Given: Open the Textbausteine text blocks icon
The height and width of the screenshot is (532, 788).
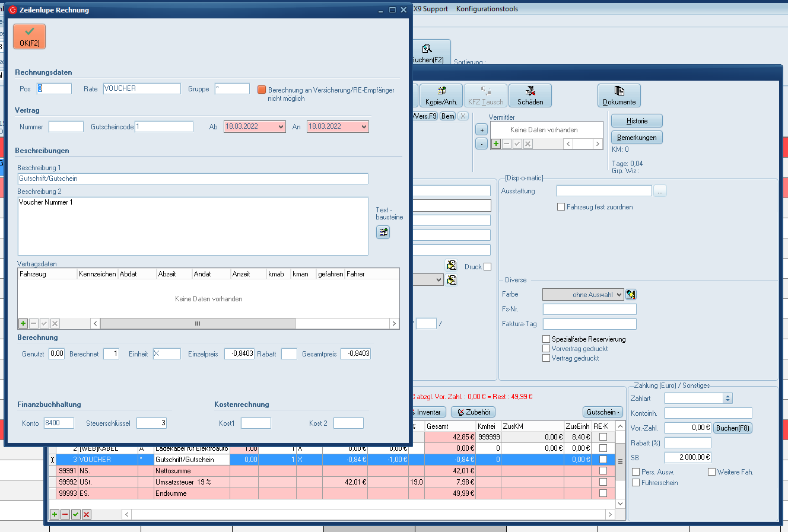Looking at the screenshot, I should pyautogui.click(x=383, y=232).
